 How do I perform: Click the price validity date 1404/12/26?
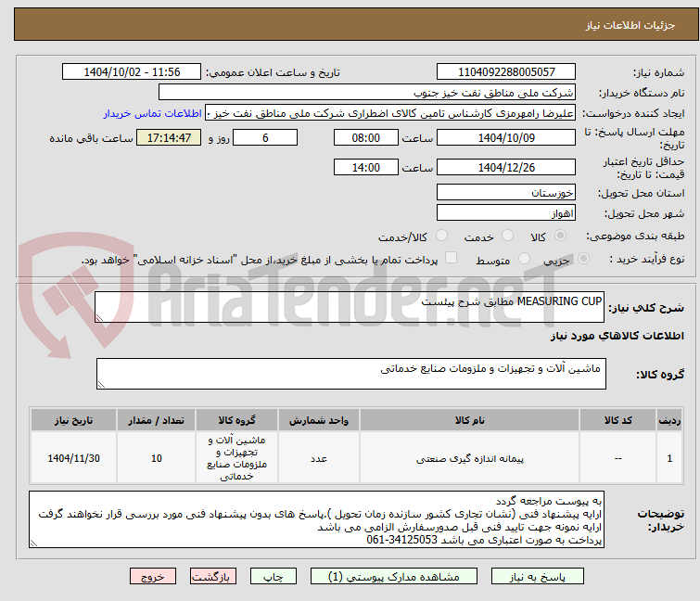click(506, 168)
